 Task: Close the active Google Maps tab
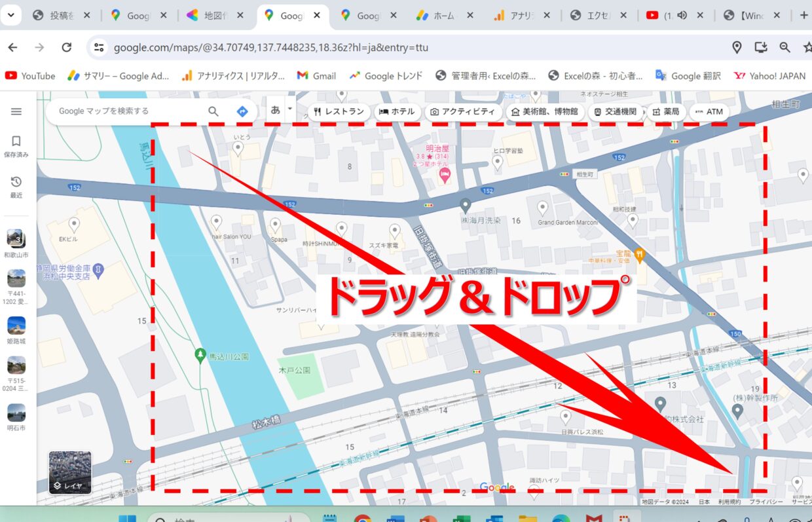pyautogui.click(x=317, y=16)
